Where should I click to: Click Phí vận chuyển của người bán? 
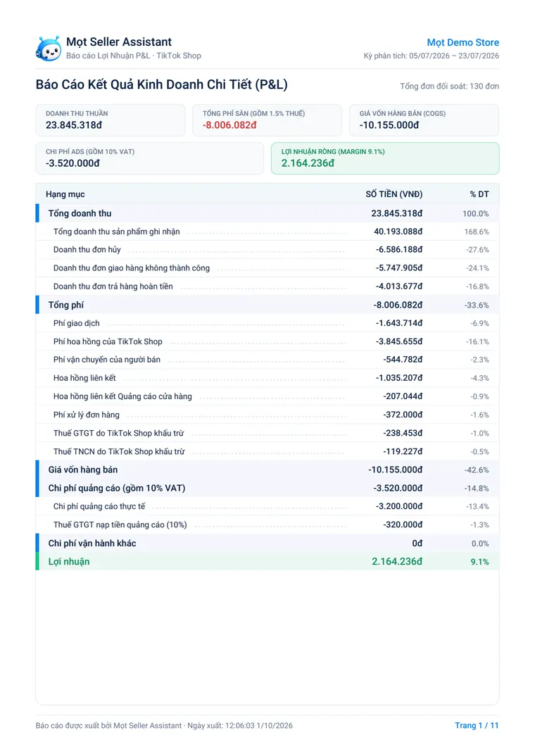pos(106,360)
